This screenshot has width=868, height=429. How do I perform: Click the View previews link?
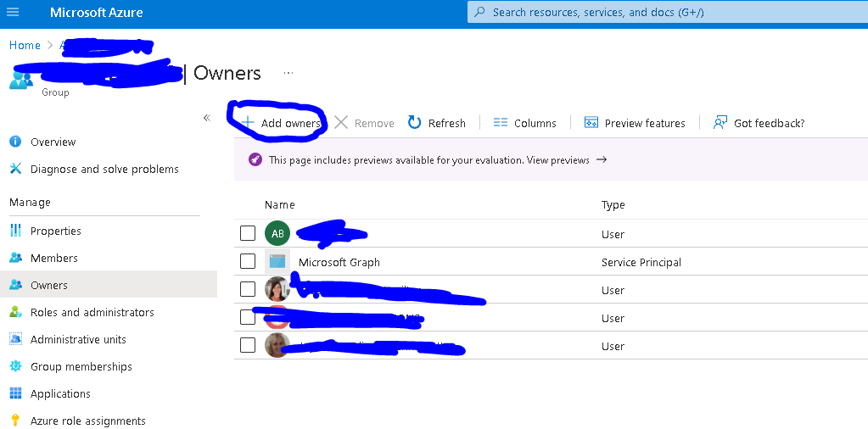point(558,159)
